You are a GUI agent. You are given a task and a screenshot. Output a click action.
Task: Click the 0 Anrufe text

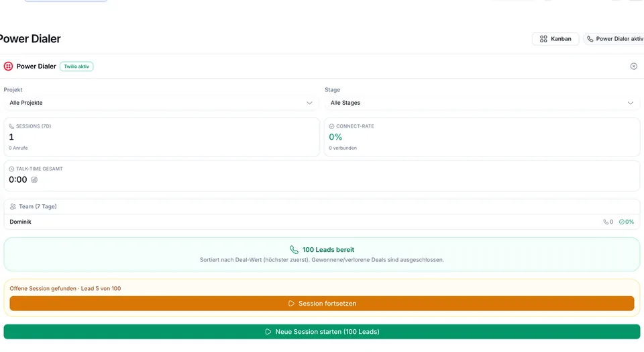18,148
